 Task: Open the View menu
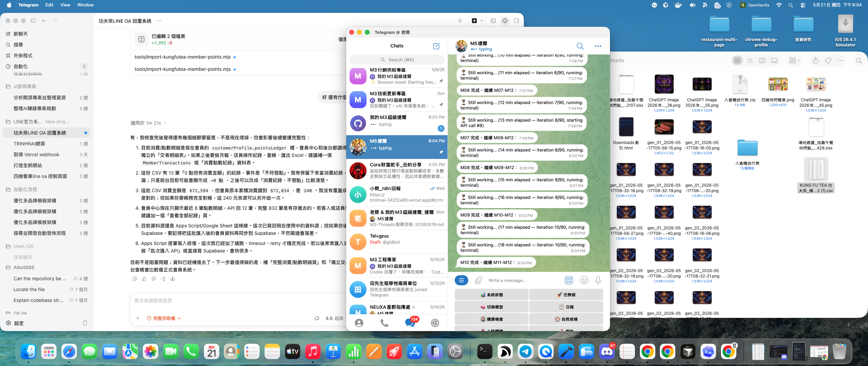(65, 5)
